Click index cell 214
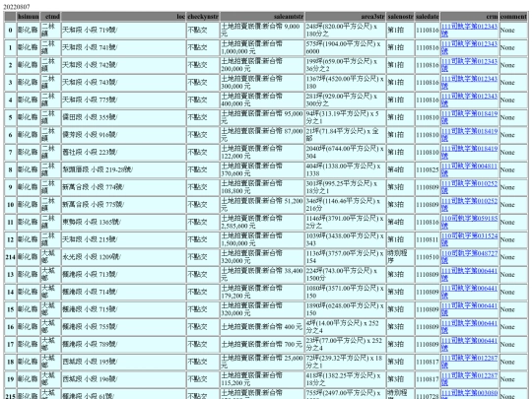 pyautogui.click(x=10, y=257)
